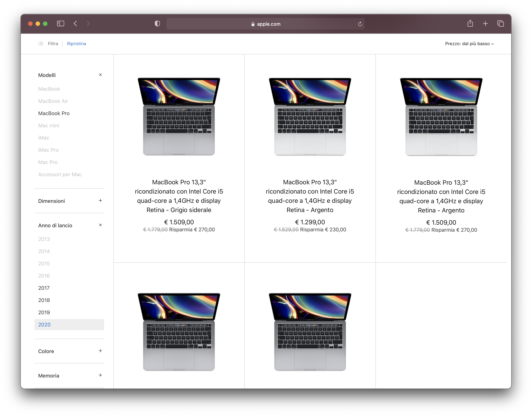Select MacBook Air in the models list
The height and width of the screenshot is (416, 532).
click(53, 101)
